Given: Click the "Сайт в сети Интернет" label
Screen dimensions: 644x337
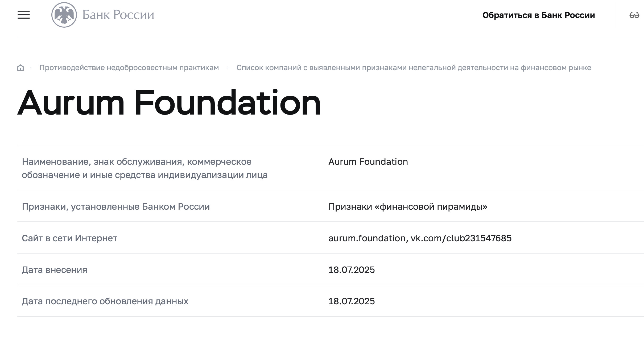Looking at the screenshot, I should (69, 238).
